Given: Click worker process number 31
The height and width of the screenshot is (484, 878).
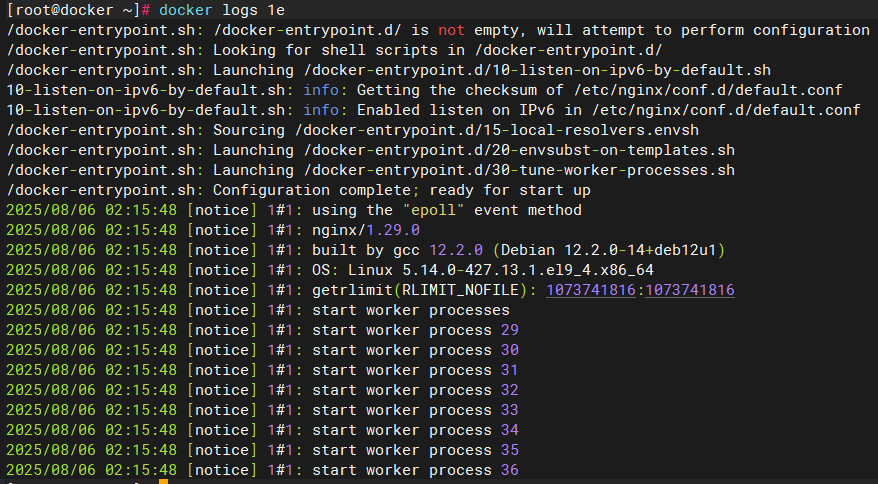Looking at the screenshot, I should click(x=510, y=370).
